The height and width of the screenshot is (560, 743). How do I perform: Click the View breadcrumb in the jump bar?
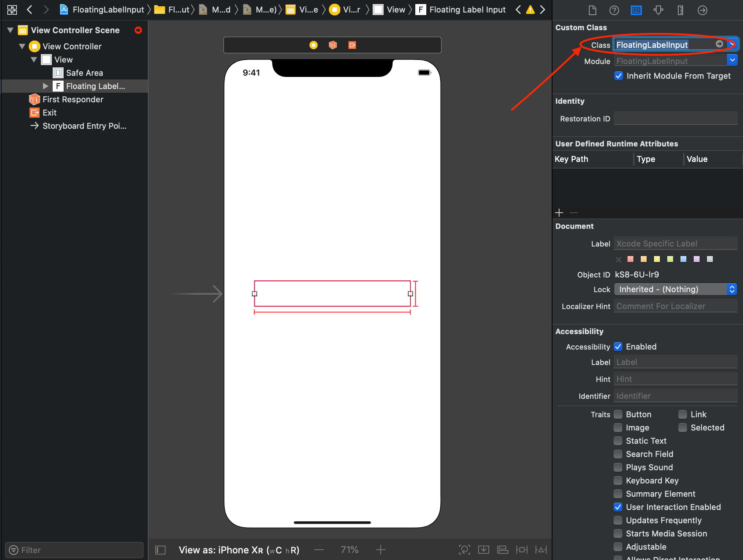(x=395, y=10)
